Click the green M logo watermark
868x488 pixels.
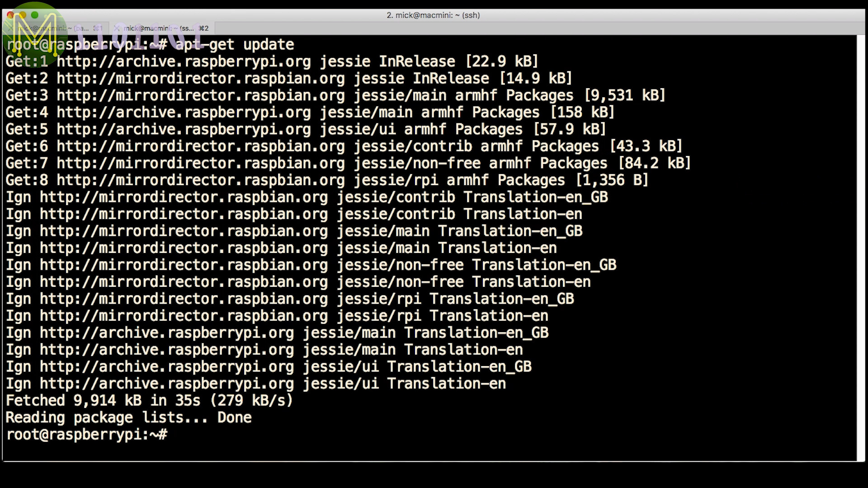pyautogui.click(x=34, y=33)
